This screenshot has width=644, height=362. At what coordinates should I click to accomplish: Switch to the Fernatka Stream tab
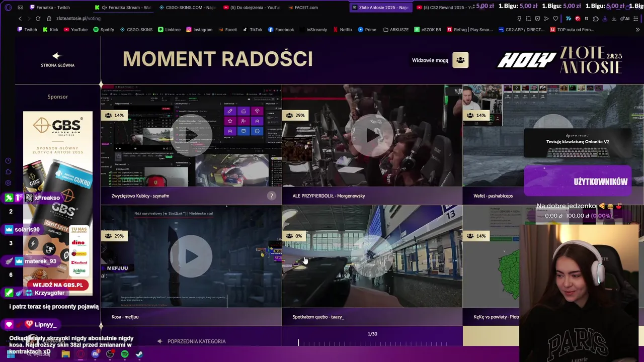pos(123,8)
